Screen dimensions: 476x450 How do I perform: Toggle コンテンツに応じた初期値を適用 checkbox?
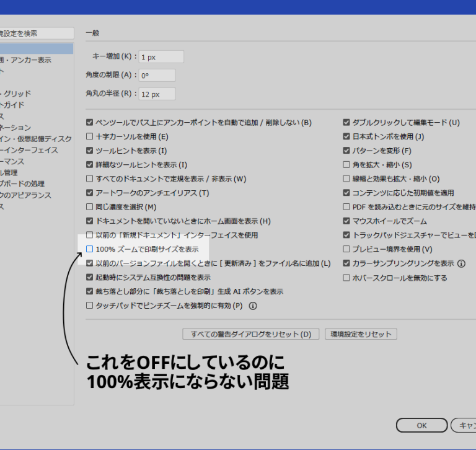click(x=346, y=193)
